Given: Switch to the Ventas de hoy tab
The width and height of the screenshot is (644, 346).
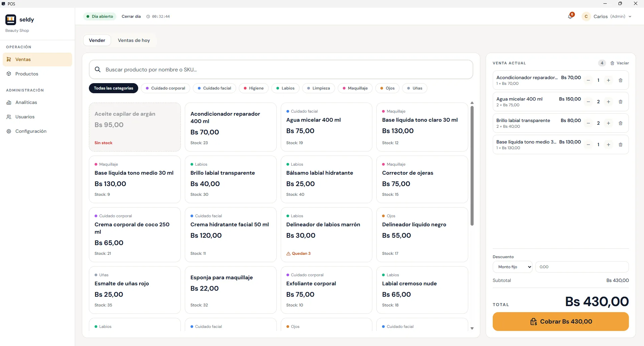Looking at the screenshot, I should pos(134,40).
